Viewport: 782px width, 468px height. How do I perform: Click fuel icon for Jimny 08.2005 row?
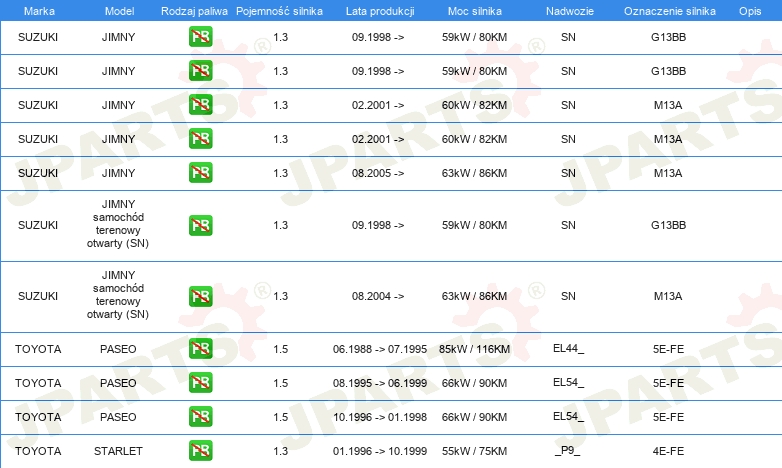coord(200,173)
